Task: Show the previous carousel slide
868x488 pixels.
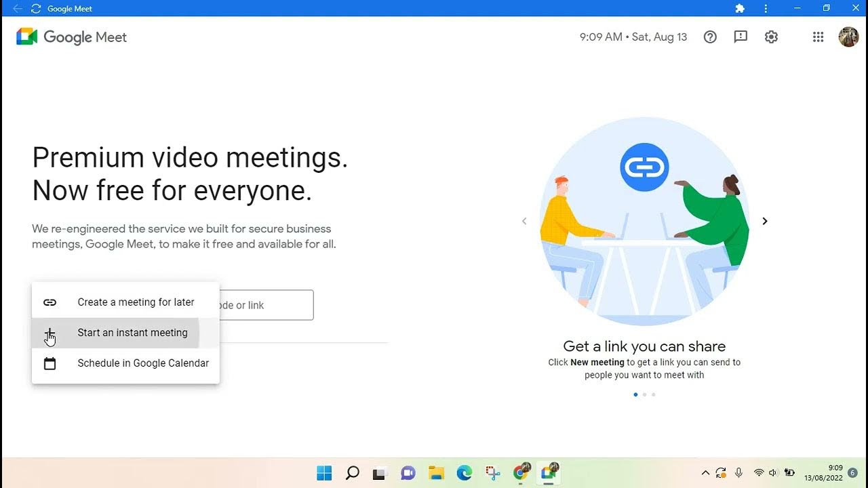Action: coord(524,221)
